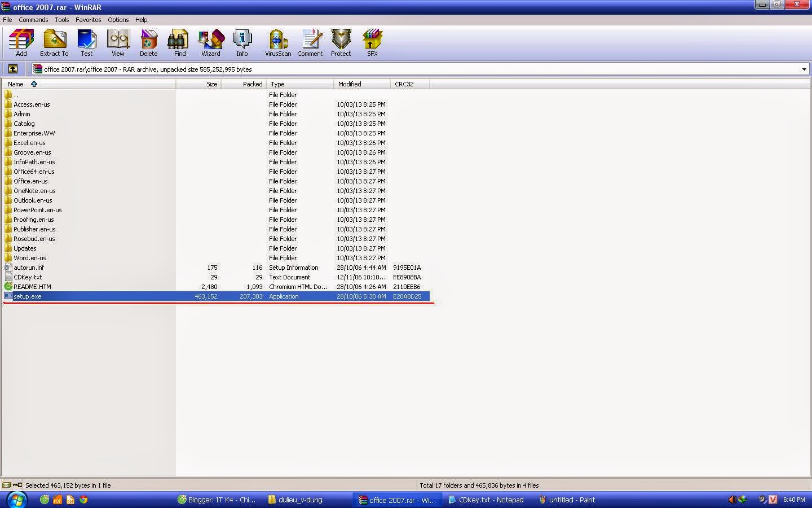Click the key icon in status bar

[x=17, y=485]
